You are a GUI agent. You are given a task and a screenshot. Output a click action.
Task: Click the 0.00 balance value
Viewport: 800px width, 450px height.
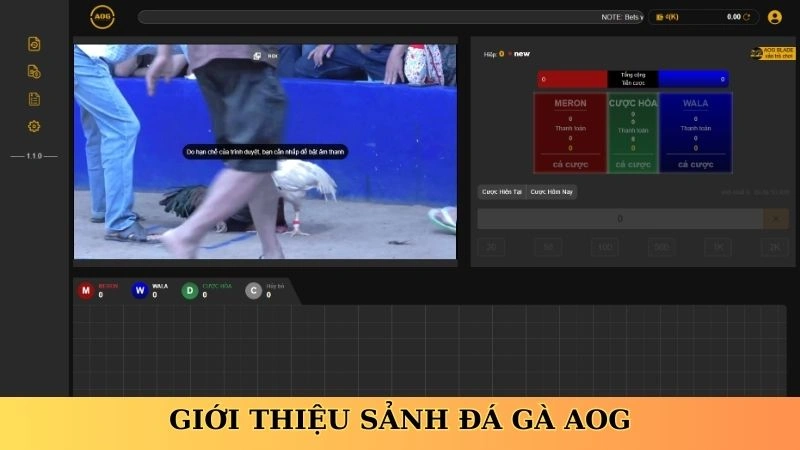(x=734, y=17)
